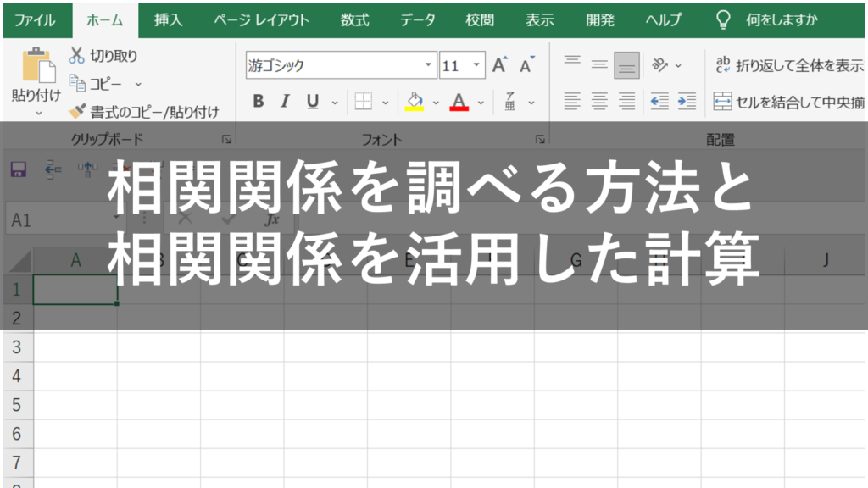Click the Save floppy disk icon
This screenshot has width=868, height=488.
click(x=19, y=169)
